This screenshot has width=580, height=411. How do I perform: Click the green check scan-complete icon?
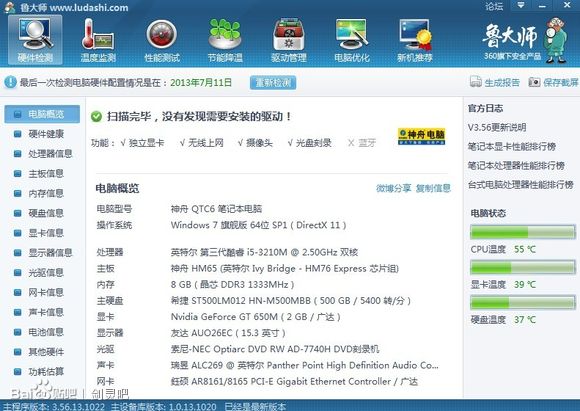click(x=96, y=117)
